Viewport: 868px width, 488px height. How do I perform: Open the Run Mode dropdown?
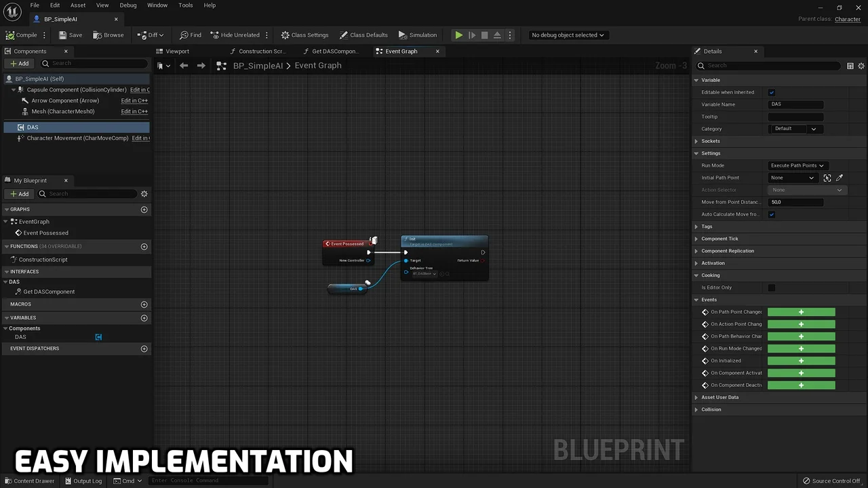(x=797, y=165)
